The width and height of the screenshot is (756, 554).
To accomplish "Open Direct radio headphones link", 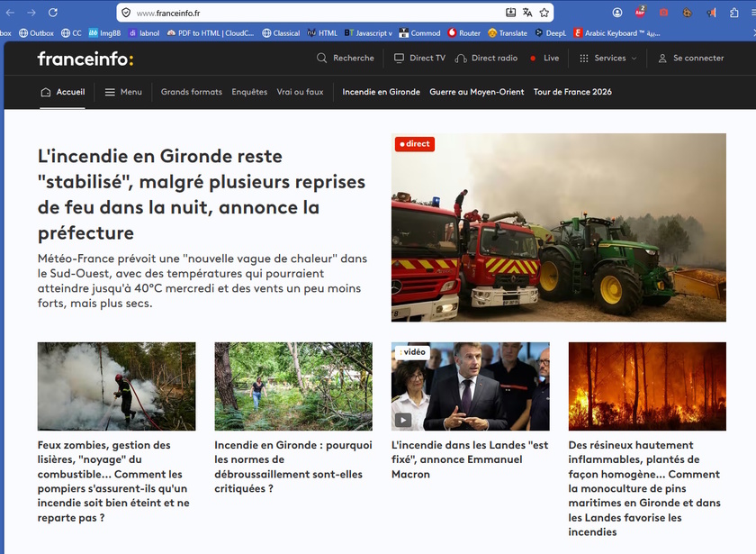I will [486, 58].
